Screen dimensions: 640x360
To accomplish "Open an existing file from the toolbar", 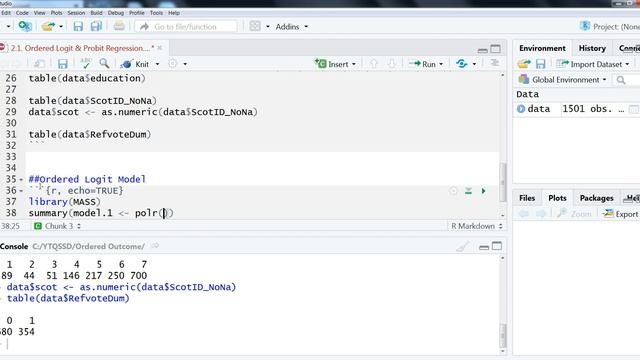I will point(48,27).
